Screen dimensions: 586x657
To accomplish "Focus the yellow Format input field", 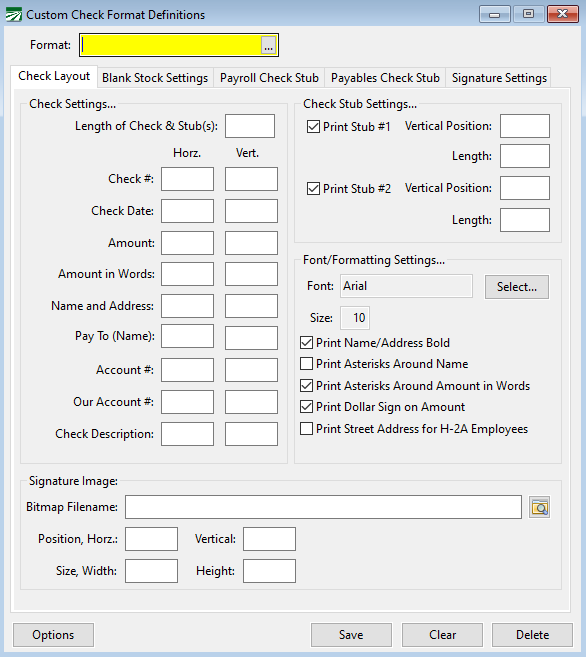I will click(x=171, y=45).
